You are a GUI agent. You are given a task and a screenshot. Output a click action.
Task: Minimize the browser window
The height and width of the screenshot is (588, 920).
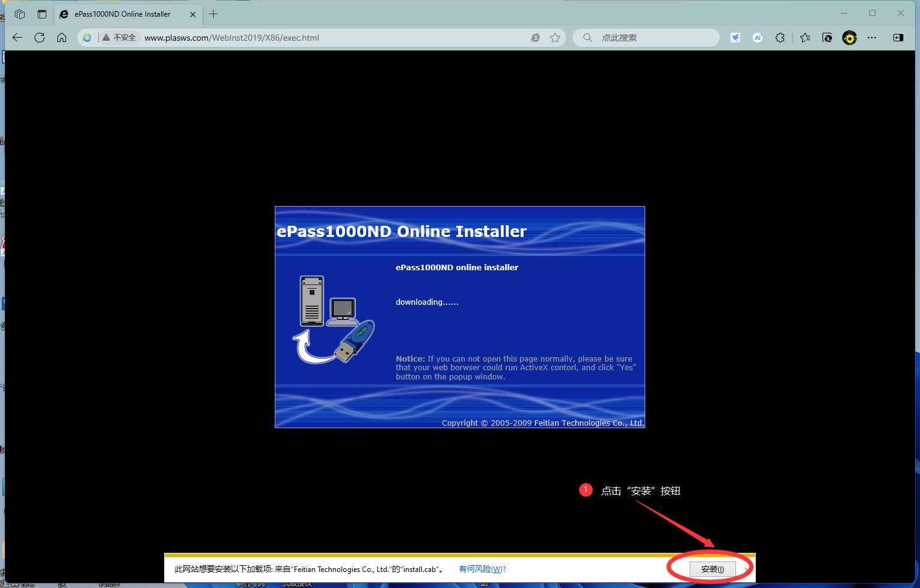844,13
